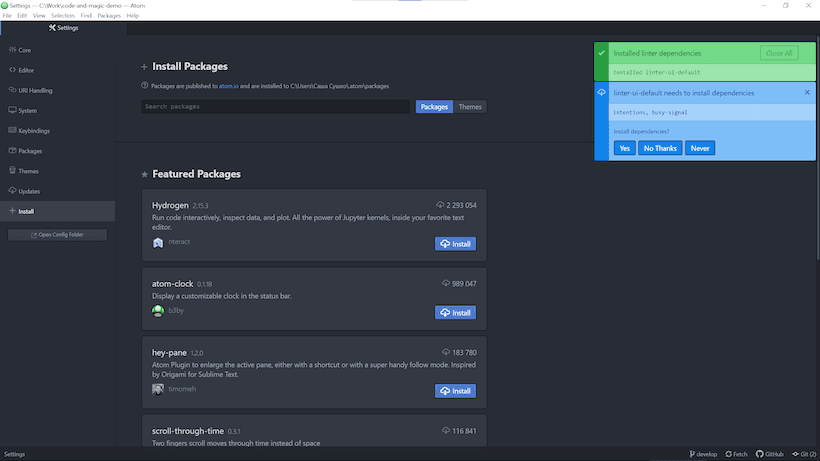Click timomeh author avatar
Image resolution: width=820 pixels, height=461 pixels.
pyautogui.click(x=158, y=389)
